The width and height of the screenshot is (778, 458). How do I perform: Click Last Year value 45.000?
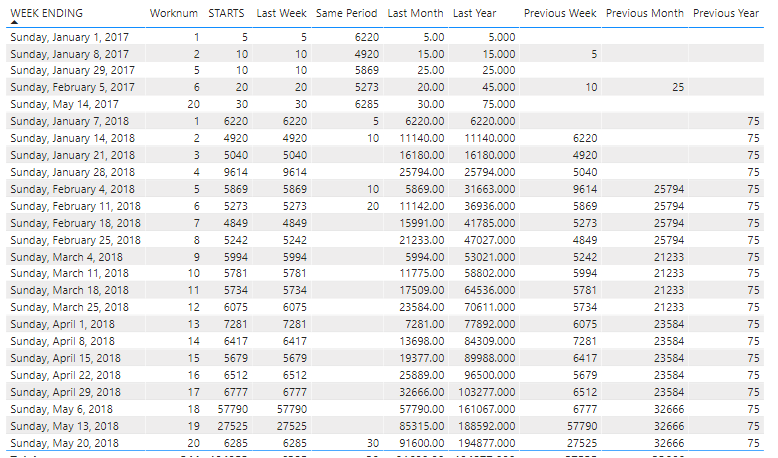[499, 87]
